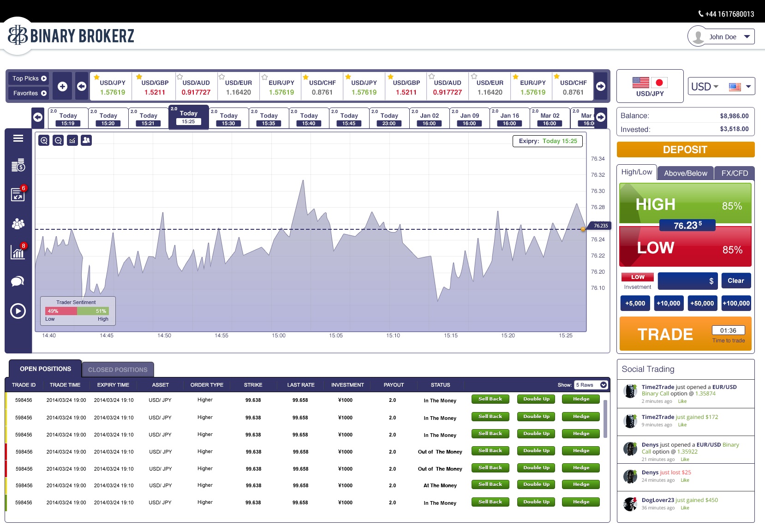Open the people group sidebar icon

(x=18, y=224)
